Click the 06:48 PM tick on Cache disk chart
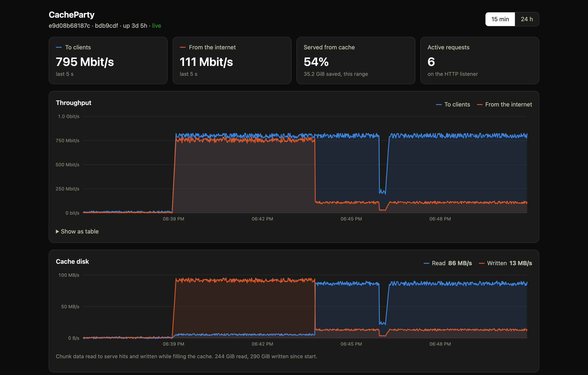The height and width of the screenshot is (375, 588). 440,344
